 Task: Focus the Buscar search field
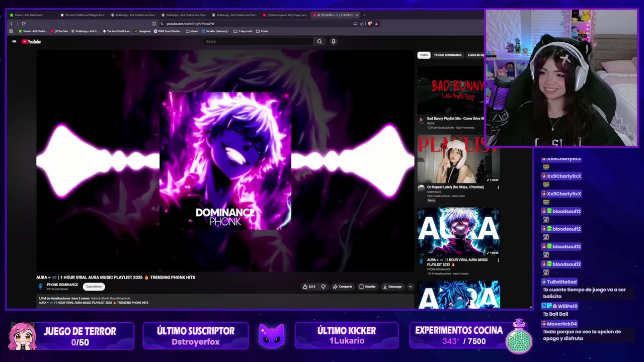click(x=259, y=41)
